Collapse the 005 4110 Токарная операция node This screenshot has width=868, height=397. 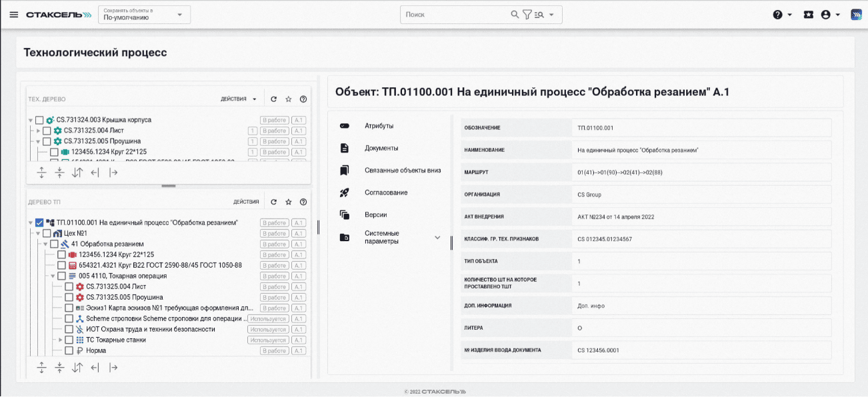[53, 276]
